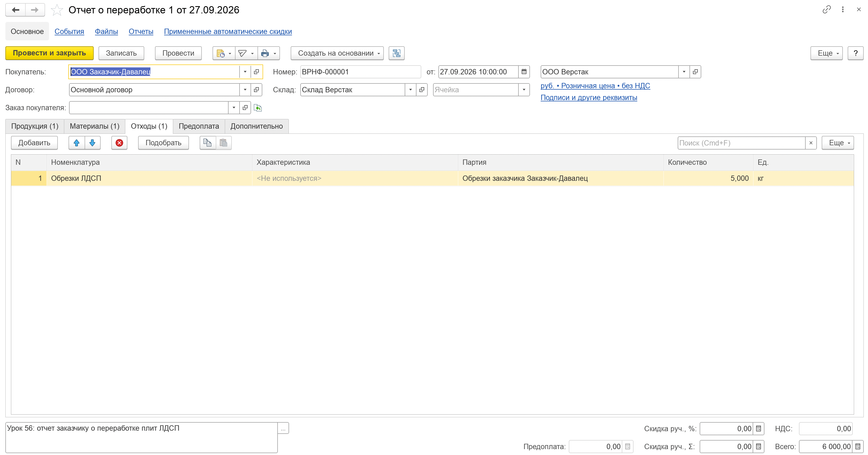Open the three-dot window options menu
This screenshot has height=455, width=868.
click(x=843, y=10)
